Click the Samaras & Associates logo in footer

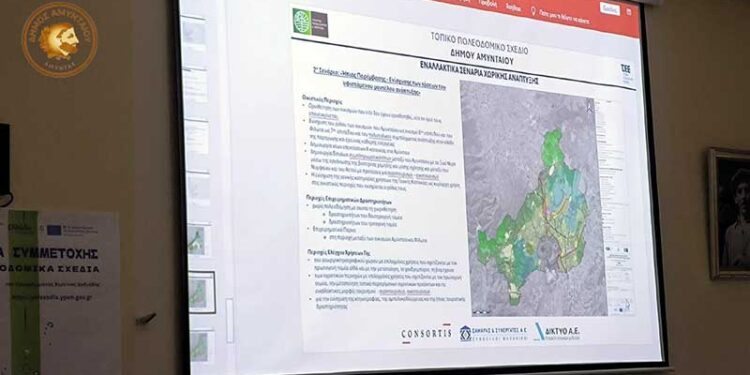pos(493,332)
